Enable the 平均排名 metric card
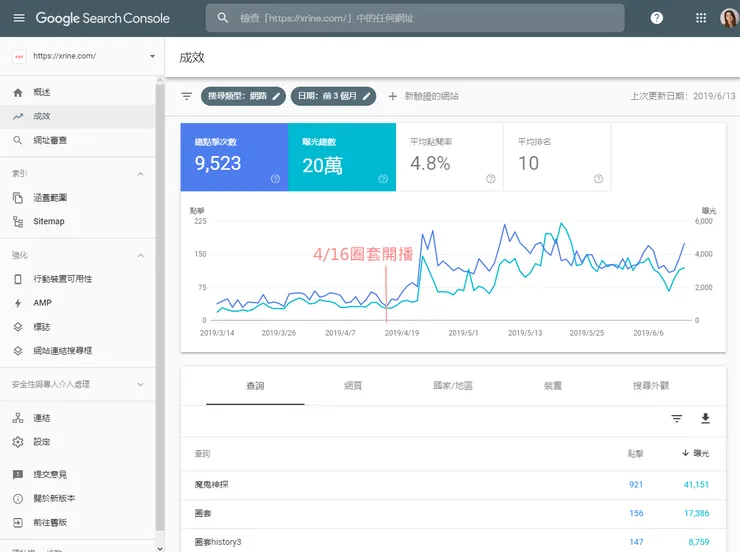Image resolution: width=740 pixels, height=552 pixels. pyautogui.click(x=556, y=157)
